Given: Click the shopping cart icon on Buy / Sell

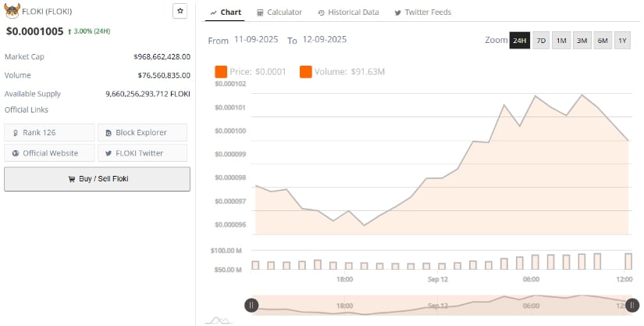Looking at the screenshot, I should tap(72, 179).
